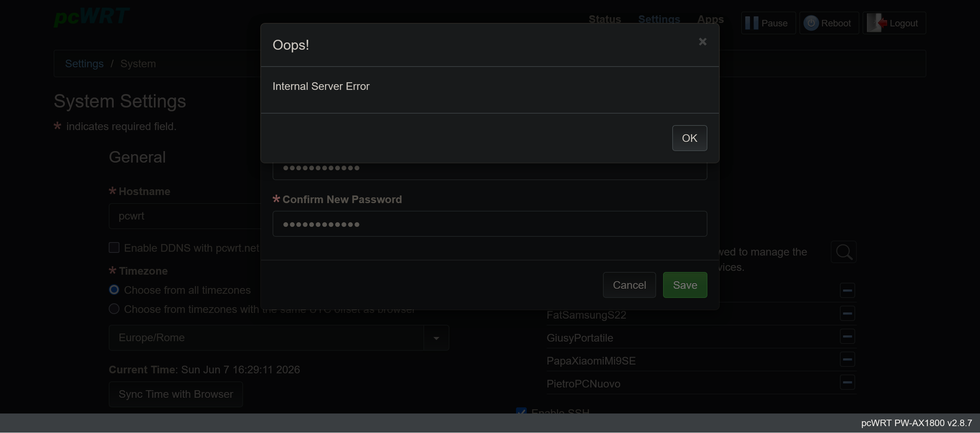The height and width of the screenshot is (433, 980).
Task: Click the Pause button in the header
Action: click(768, 23)
